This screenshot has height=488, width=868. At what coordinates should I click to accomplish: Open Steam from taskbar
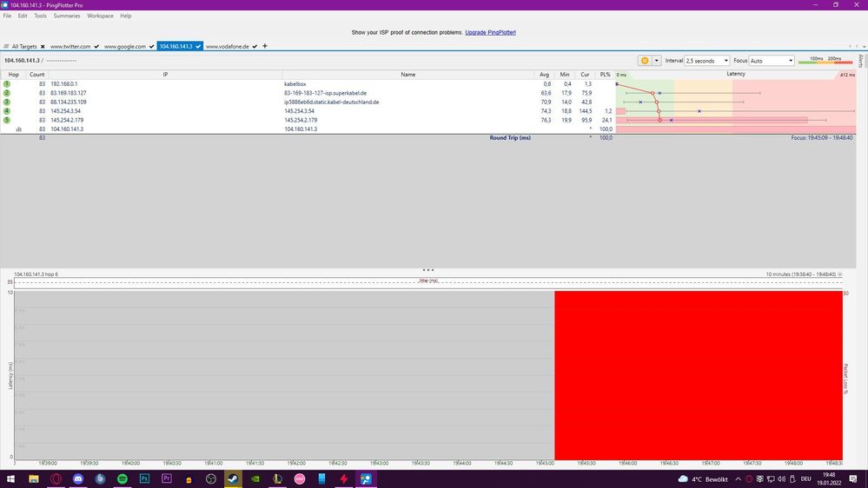click(233, 478)
